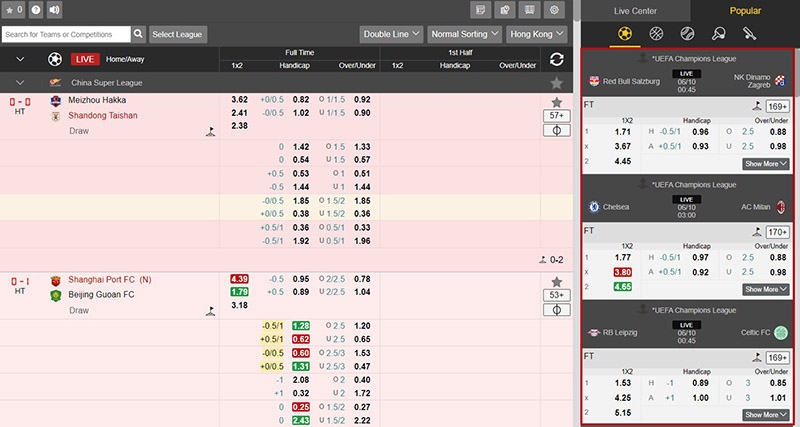Click the search magnifier icon
The width and height of the screenshot is (800, 427).
(x=139, y=34)
